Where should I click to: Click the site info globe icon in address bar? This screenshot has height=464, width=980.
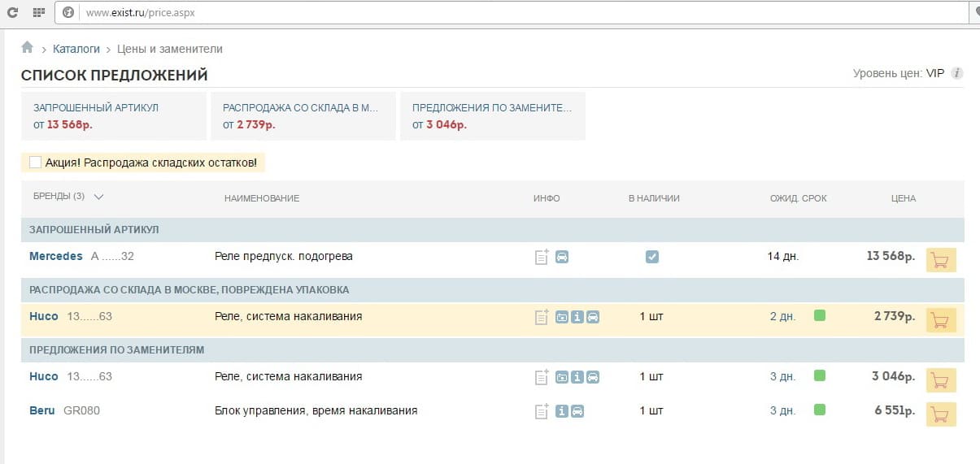(68, 13)
